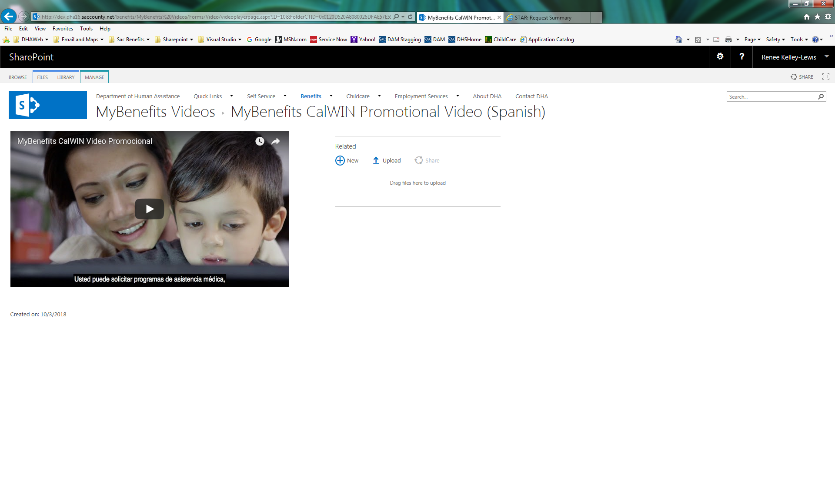This screenshot has height=504, width=835.
Task: Switch to STAR: Request Summary browser tab
Action: pos(548,18)
